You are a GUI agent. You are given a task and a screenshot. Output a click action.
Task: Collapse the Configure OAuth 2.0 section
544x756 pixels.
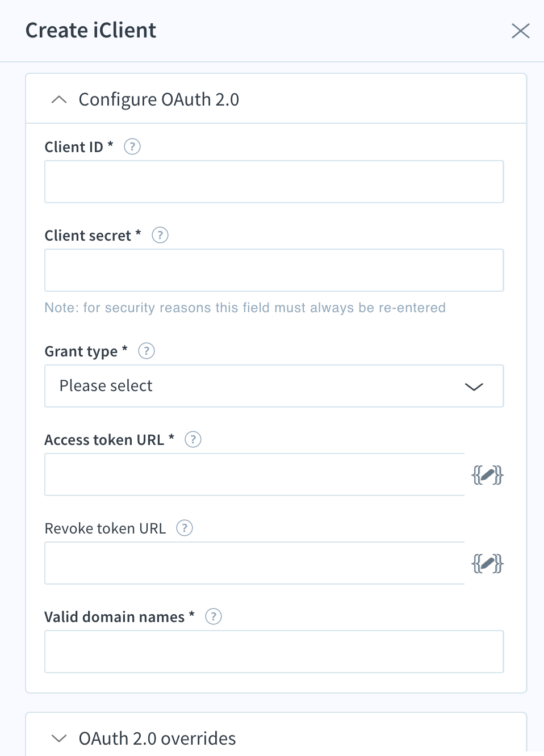(x=59, y=100)
